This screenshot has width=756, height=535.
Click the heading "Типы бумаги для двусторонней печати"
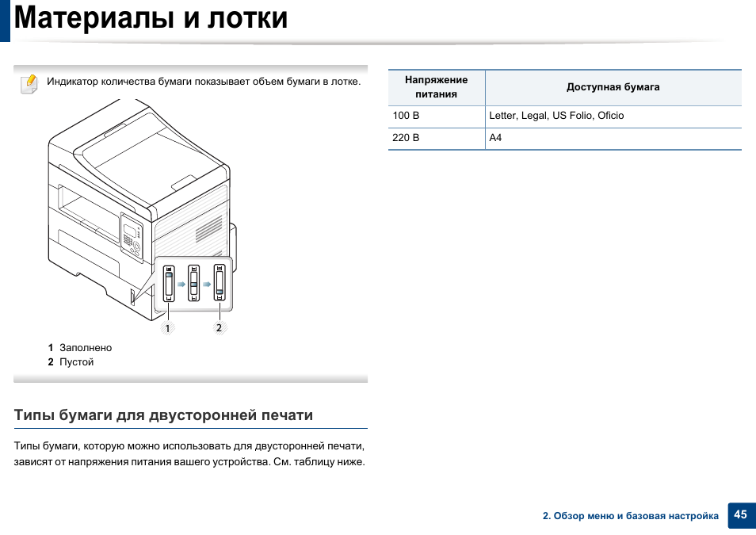click(x=163, y=415)
